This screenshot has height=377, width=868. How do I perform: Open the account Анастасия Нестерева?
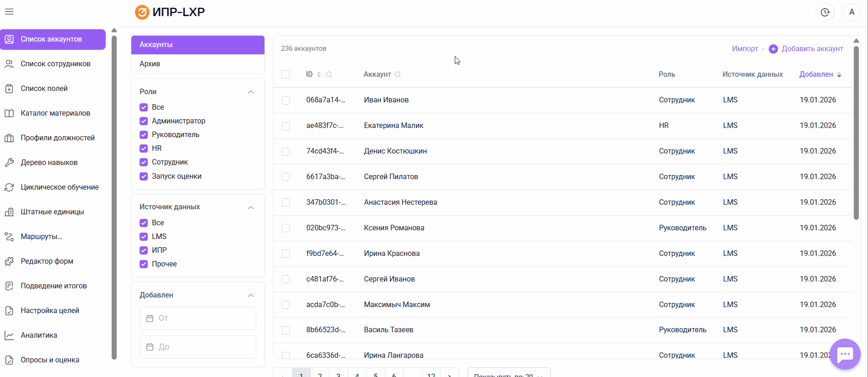[x=400, y=202]
